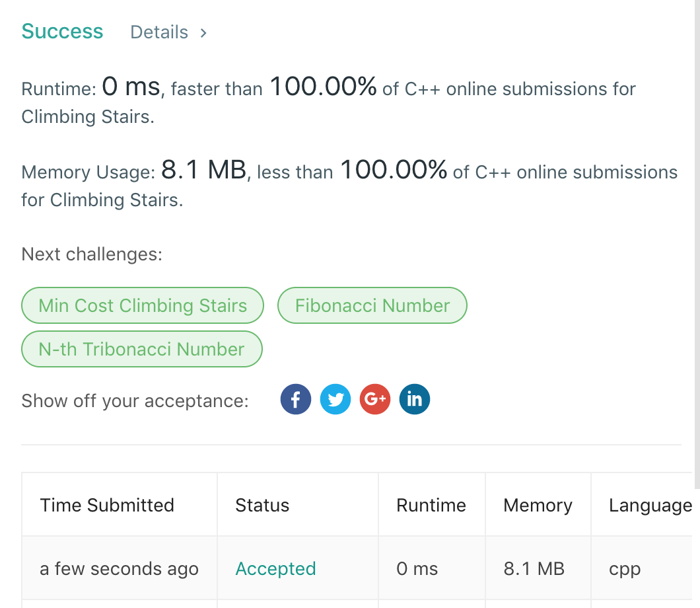Image resolution: width=700 pixels, height=608 pixels.
Task: Share acceptance on Facebook
Action: coord(295,399)
